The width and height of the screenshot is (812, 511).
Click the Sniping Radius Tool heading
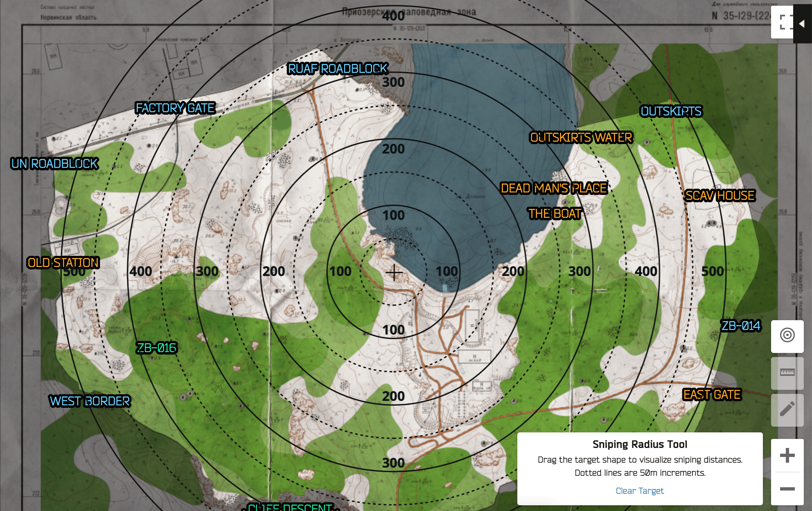[x=640, y=444]
